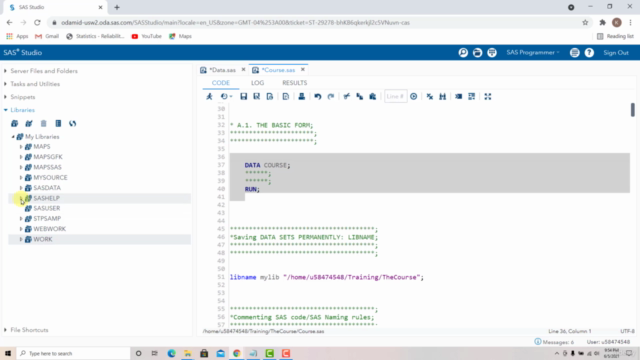Click the Assign Library icon
The image size is (640, 360).
(29, 123)
